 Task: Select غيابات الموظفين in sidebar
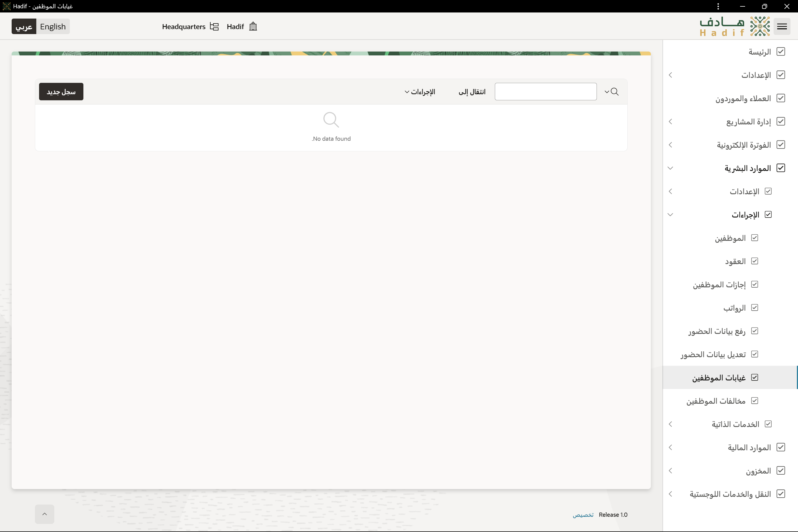730,377
